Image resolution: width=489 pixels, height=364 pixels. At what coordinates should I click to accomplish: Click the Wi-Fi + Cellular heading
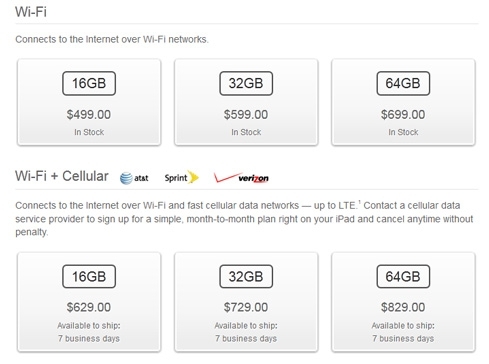(62, 176)
